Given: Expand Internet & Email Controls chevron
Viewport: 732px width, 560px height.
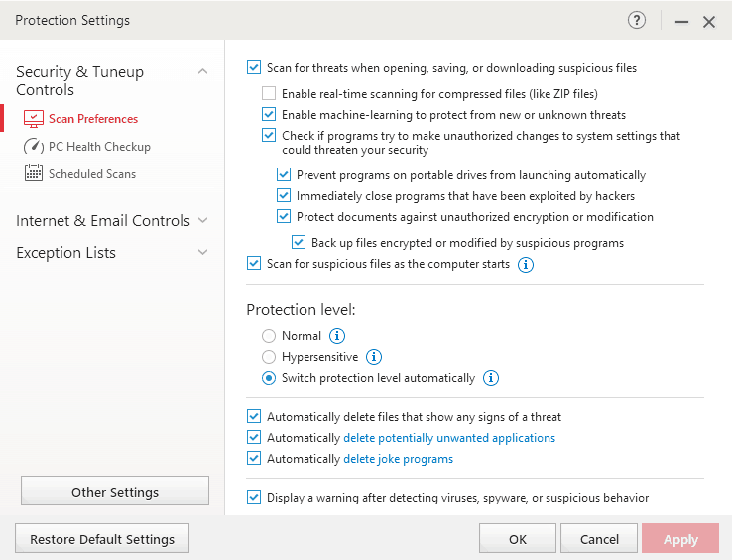Looking at the screenshot, I should [202, 220].
